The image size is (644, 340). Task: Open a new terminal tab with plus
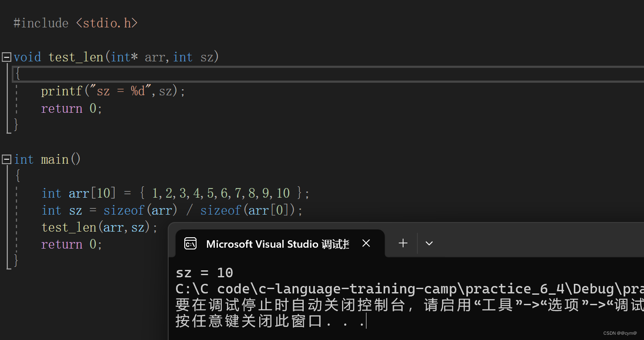[x=403, y=243]
